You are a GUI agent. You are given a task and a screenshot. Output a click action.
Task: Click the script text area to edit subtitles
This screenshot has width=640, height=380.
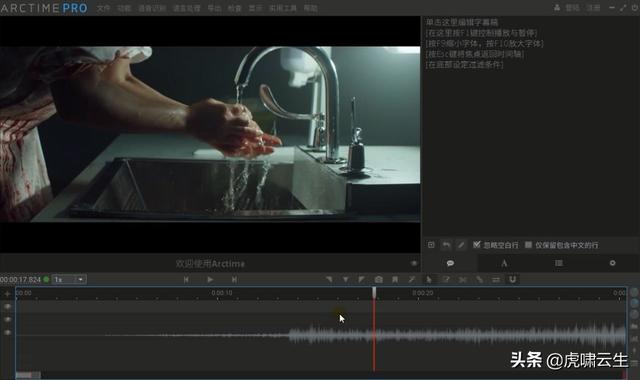pyautogui.click(x=530, y=127)
